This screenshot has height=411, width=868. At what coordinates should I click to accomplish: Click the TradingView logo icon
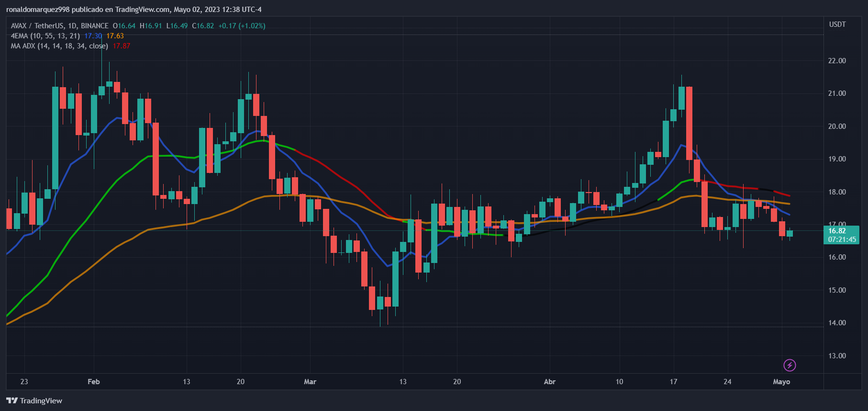click(12, 401)
